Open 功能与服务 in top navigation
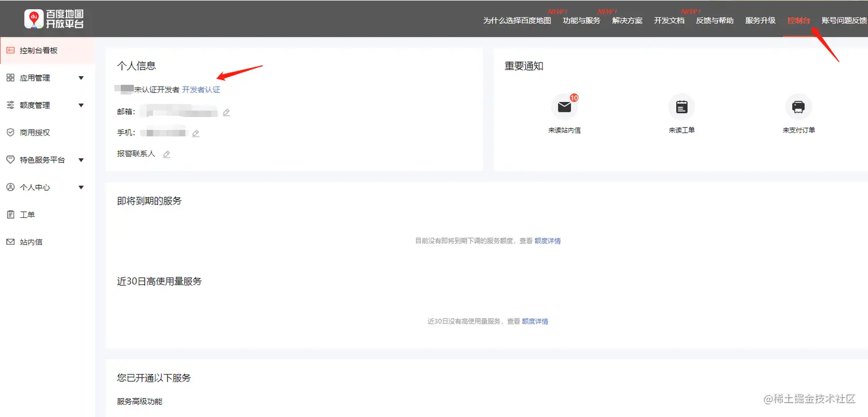Image resolution: width=868 pixels, height=417 pixels. [582, 21]
